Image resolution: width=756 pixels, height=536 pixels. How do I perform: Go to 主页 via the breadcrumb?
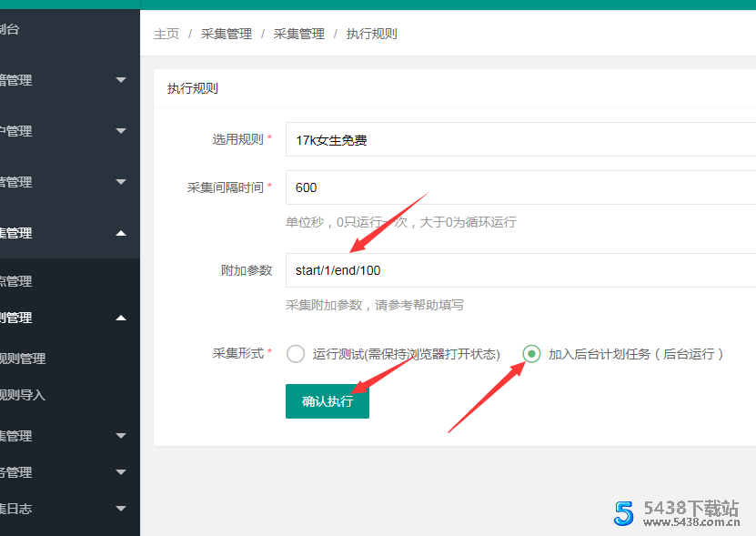[166, 34]
